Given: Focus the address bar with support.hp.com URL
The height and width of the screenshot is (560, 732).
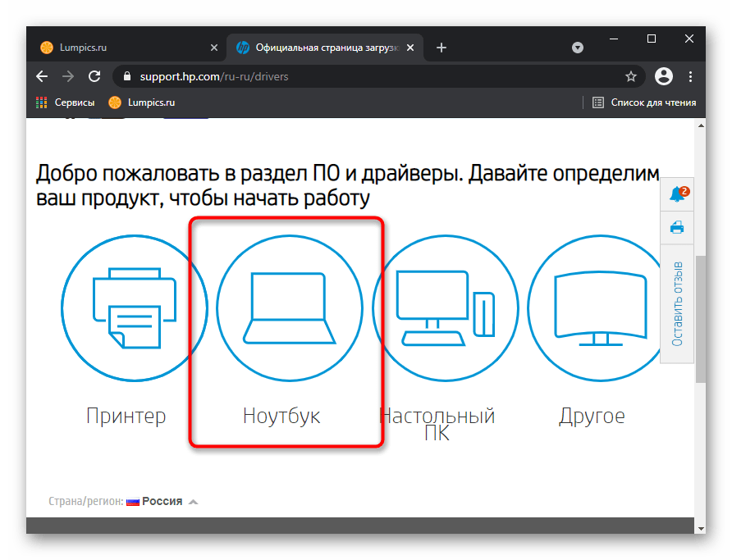Looking at the screenshot, I should click(378, 76).
